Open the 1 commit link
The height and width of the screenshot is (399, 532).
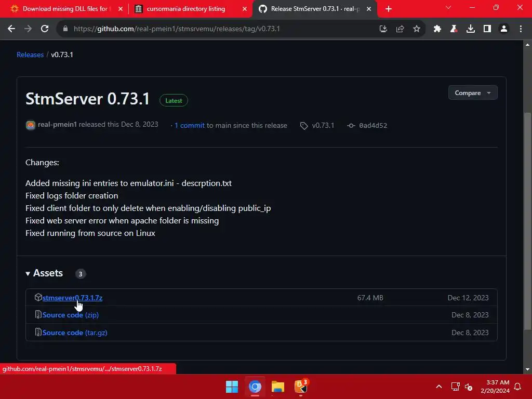189,125
